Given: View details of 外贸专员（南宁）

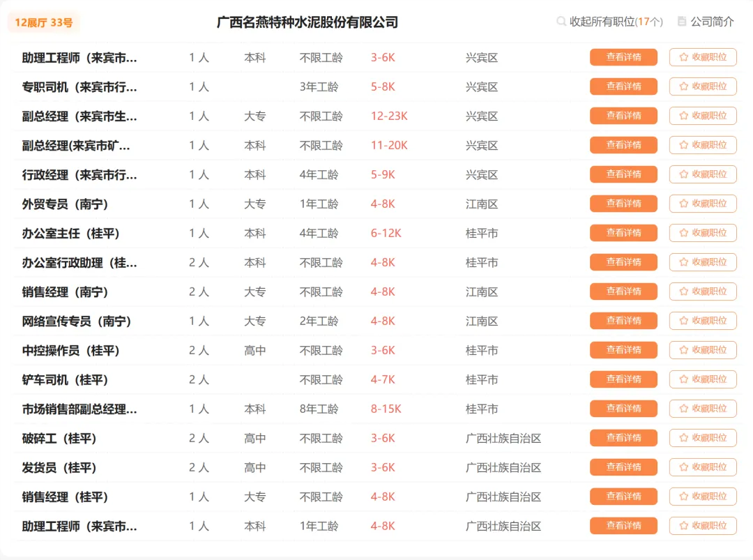Looking at the screenshot, I should coord(623,204).
